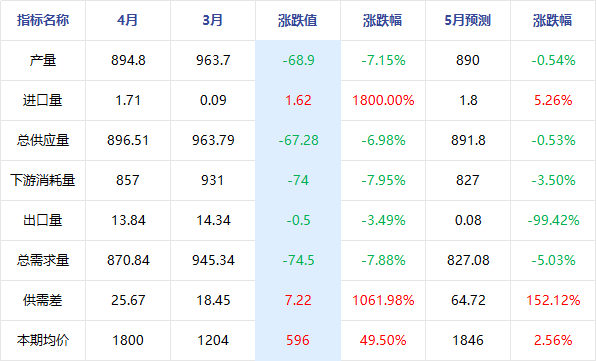Viewport: 596px width, 361px height.
Task: Click the 1846 forecast price cell
Action: click(x=468, y=340)
